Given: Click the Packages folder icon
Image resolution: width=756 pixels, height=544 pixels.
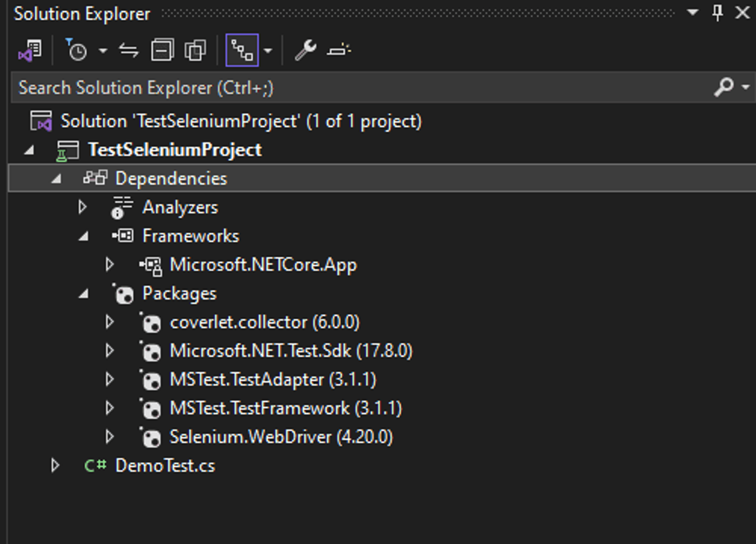Looking at the screenshot, I should [123, 294].
